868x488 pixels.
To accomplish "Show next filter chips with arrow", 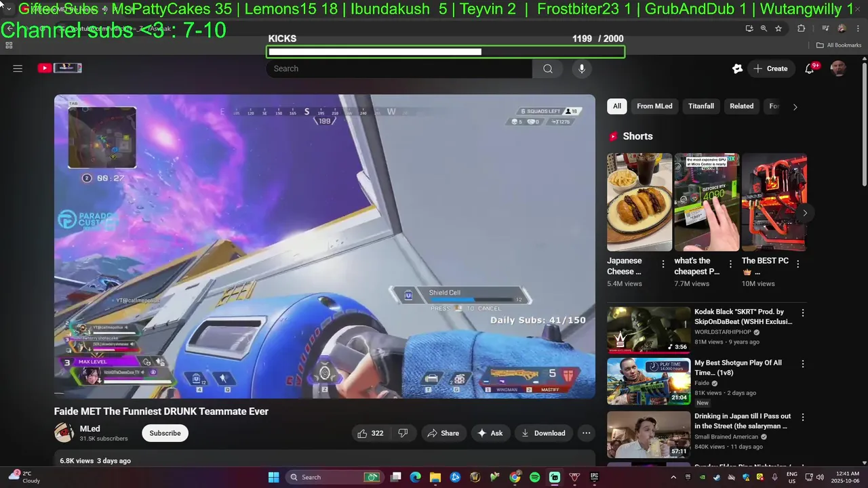I will pyautogui.click(x=795, y=106).
